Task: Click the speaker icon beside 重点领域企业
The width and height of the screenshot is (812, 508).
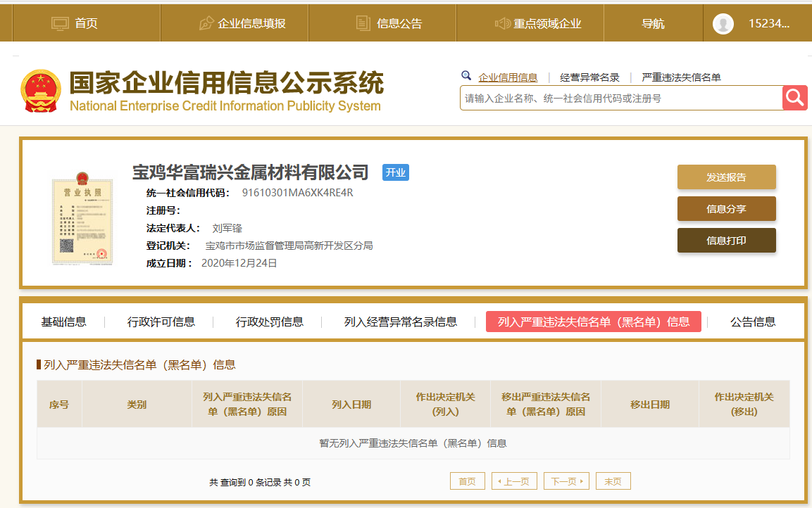Action: tap(502, 24)
